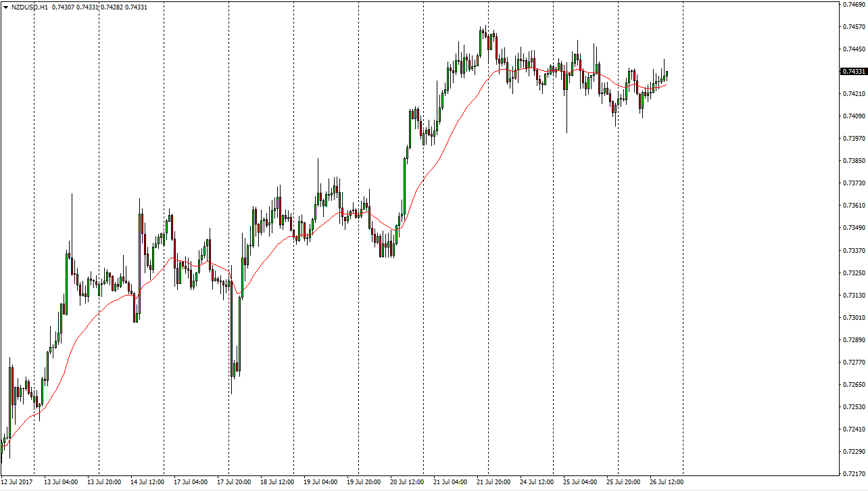Viewport: 868px width, 491px height.
Task: Select the 14 Jul 12:00 time label
Action: coord(147,482)
